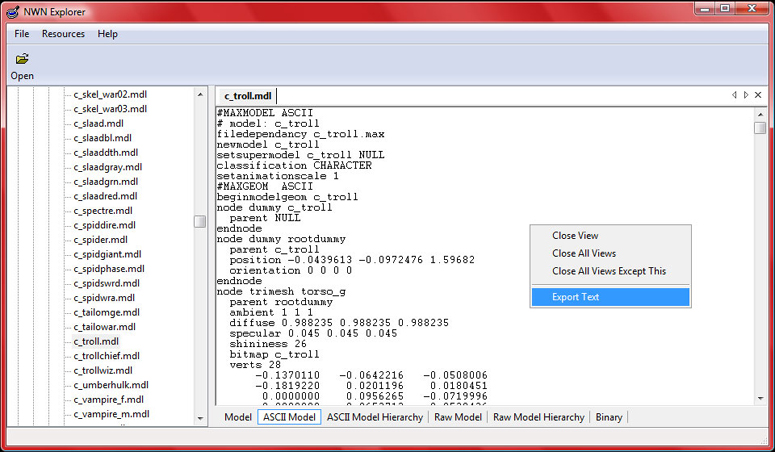Open the Help menu
This screenshot has height=452, width=775.
point(107,34)
